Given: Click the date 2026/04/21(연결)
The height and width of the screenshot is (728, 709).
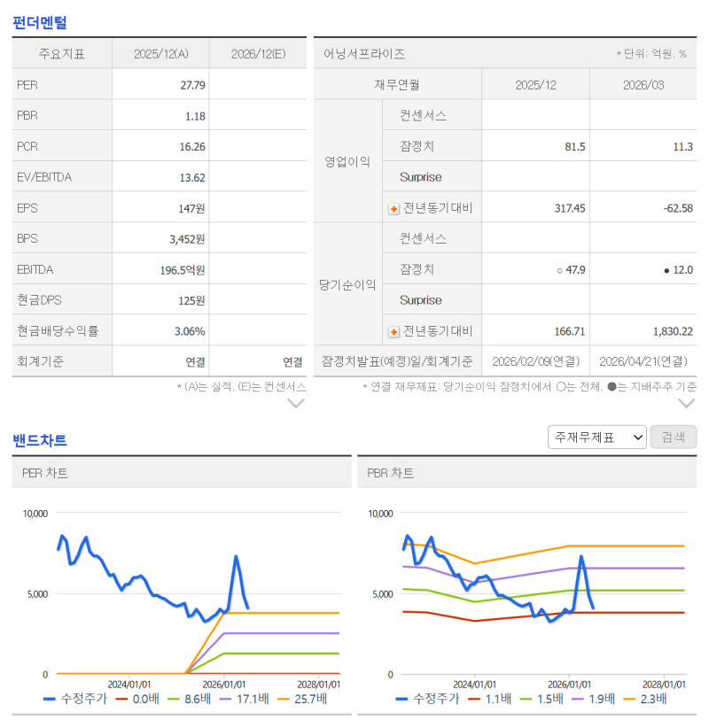Looking at the screenshot, I should 643,361.
